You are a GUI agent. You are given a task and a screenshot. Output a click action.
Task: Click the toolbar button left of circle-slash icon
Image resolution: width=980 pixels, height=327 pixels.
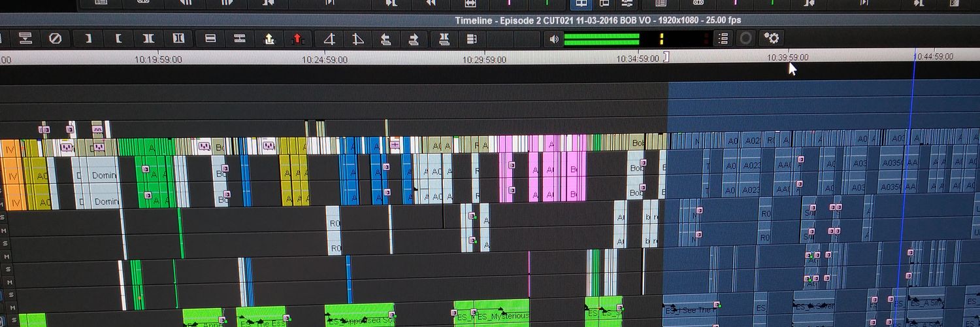[x=25, y=39]
